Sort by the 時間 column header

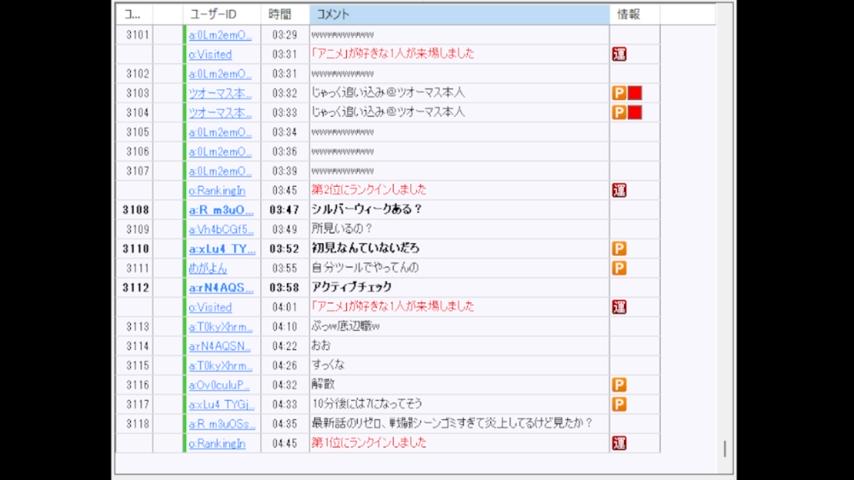click(x=285, y=15)
